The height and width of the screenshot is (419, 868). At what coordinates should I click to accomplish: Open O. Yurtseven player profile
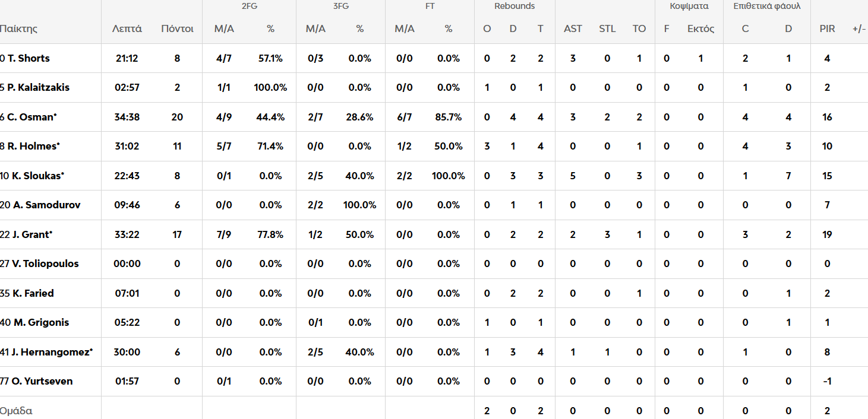[x=42, y=381]
